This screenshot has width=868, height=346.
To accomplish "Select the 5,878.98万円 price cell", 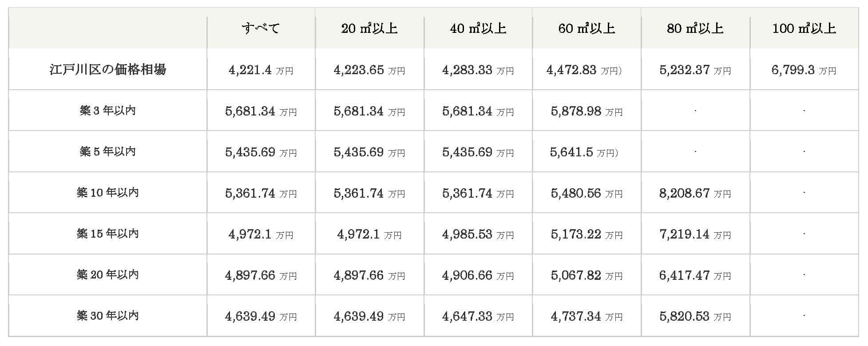I will [x=587, y=111].
